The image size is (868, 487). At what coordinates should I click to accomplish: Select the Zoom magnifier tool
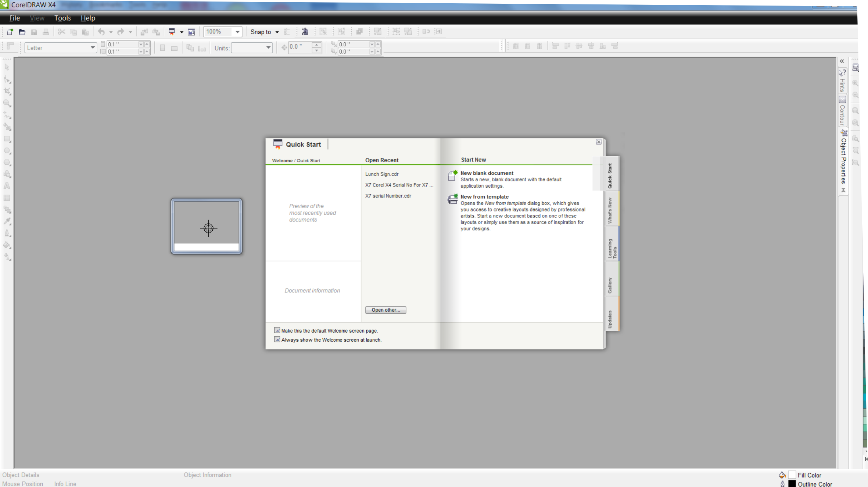click(7, 103)
